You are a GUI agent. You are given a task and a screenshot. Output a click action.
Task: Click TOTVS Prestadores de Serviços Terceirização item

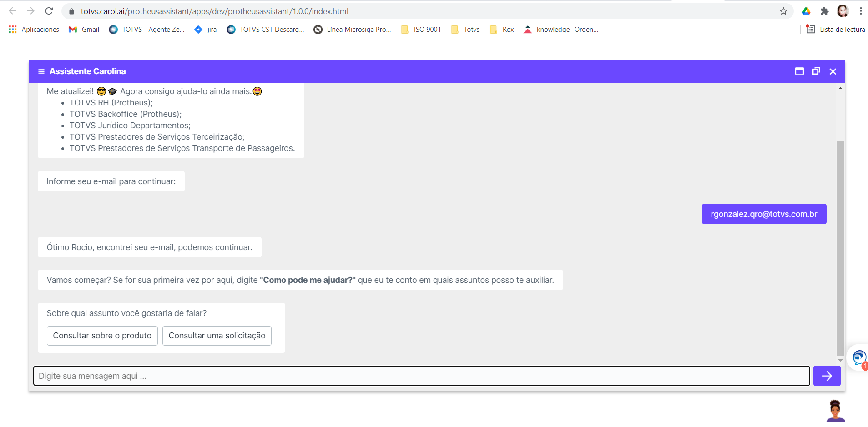point(157,137)
